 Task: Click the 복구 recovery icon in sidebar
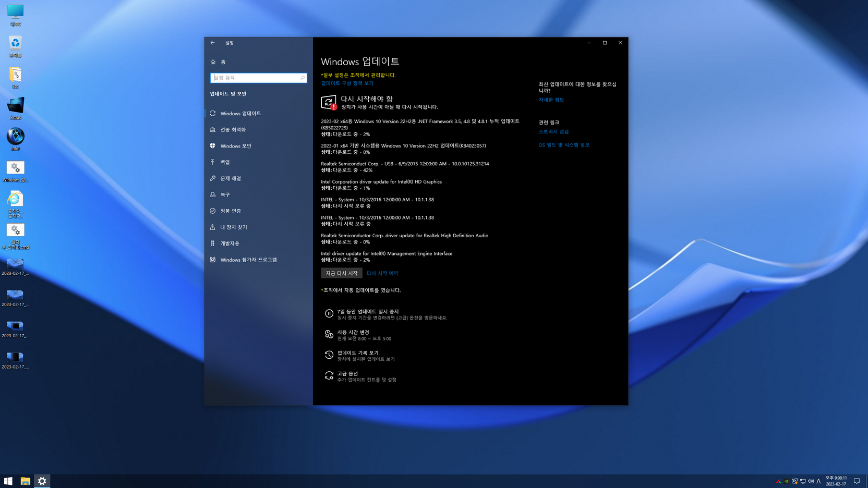coord(213,194)
